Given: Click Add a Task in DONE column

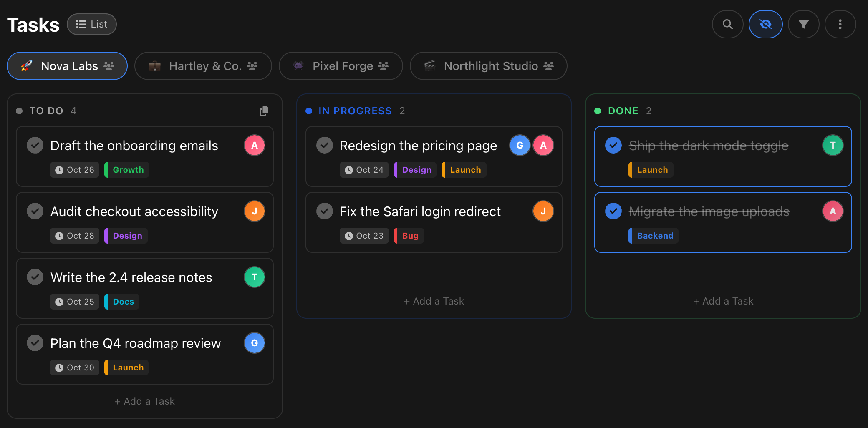Looking at the screenshot, I should pos(723,301).
